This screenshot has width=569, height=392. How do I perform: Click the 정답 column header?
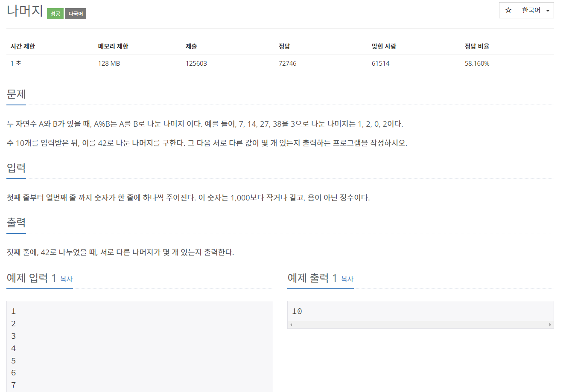(x=284, y=46)
